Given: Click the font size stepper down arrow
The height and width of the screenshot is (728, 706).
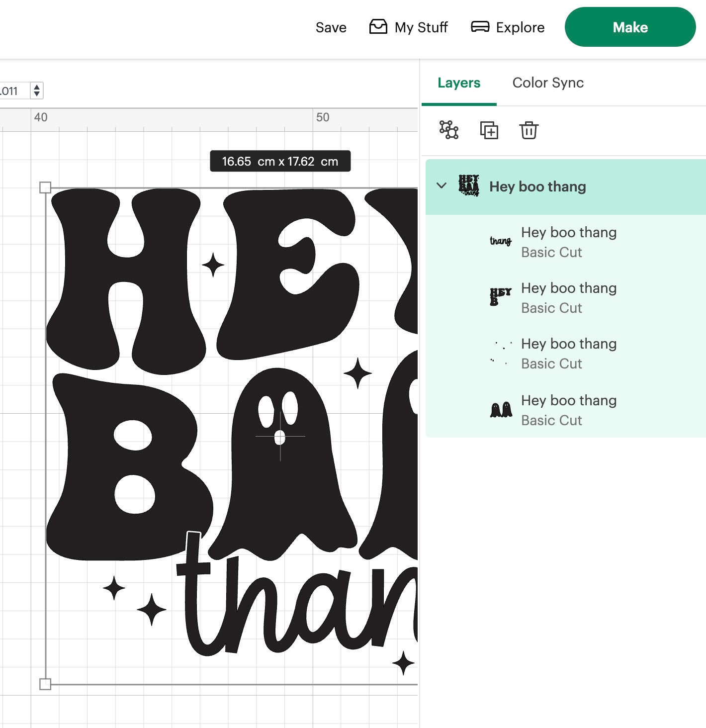Looking at the screenshot, I should [x=37, y=94].
